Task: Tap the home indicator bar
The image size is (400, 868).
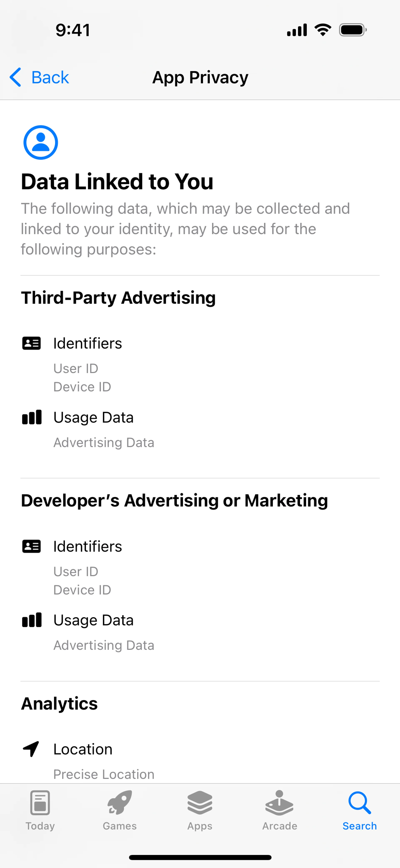Action: click(x=200, y=857)
